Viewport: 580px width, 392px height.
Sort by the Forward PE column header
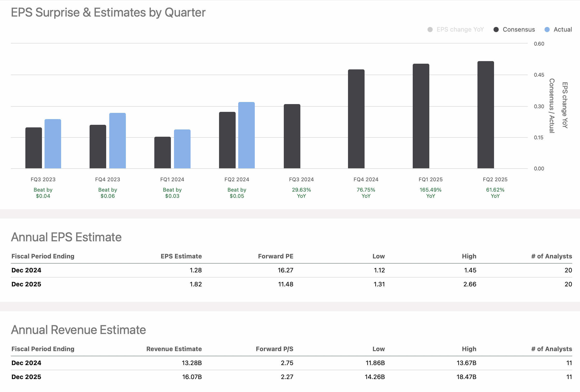tap(276, 256)
